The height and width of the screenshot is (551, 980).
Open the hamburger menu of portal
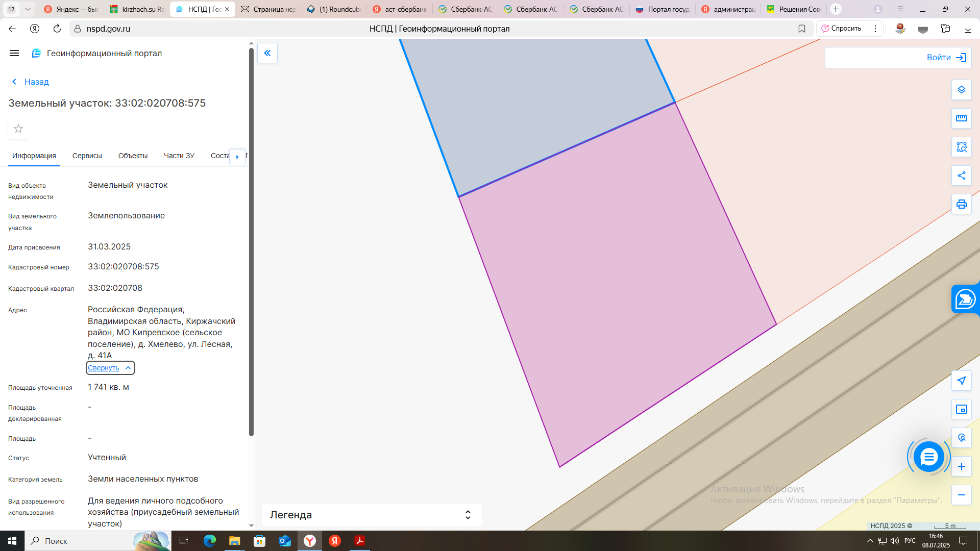click(14, 53)
